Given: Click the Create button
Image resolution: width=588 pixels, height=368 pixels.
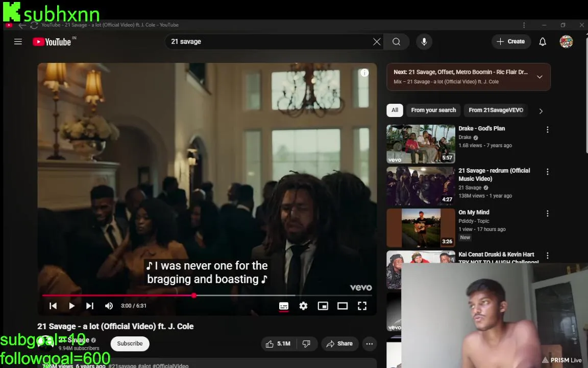Looking at the screenshot, I should coord(511,42).
